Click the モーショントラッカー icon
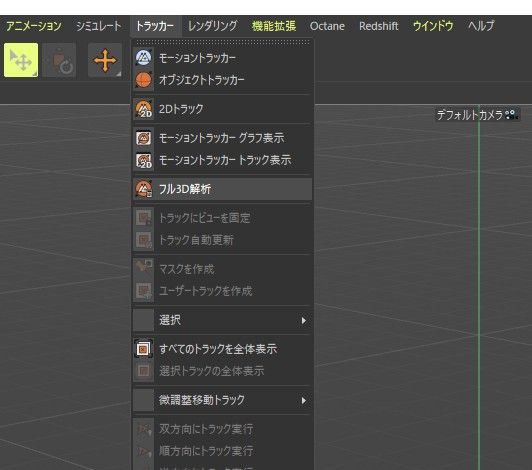 click(144, 58)
